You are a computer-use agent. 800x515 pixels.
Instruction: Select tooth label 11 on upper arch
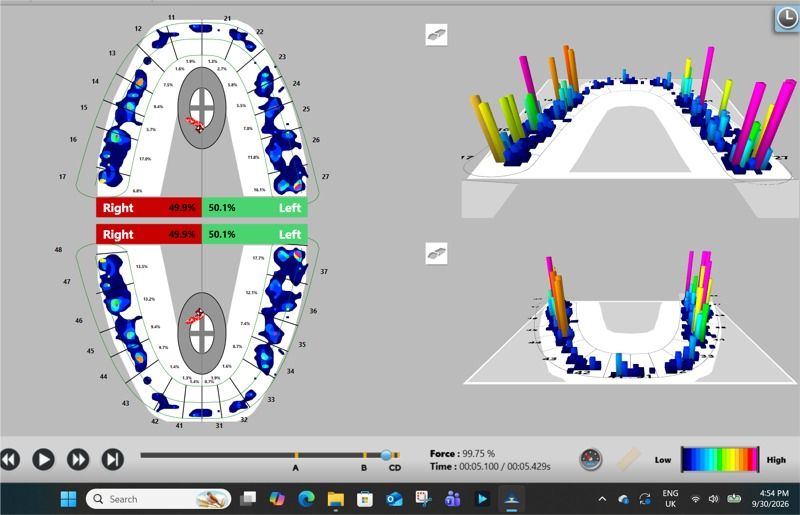(171, 17)
